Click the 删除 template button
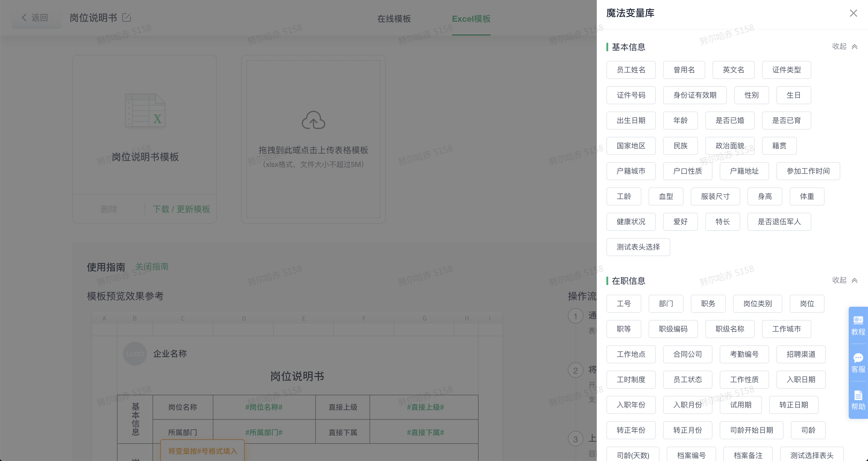The width and height of the screenshot is (868, 461). coord(109,209)
